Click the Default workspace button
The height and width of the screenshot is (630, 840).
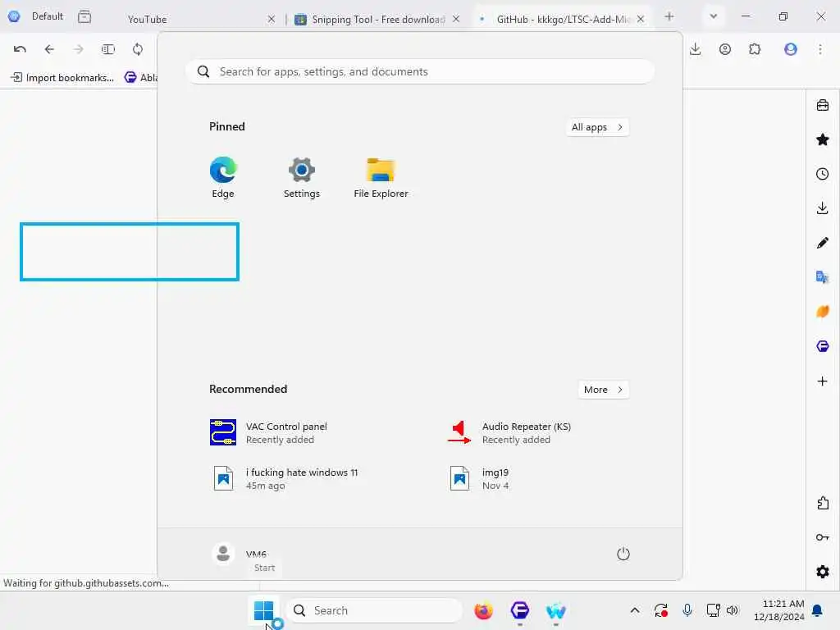pos(36,16)
